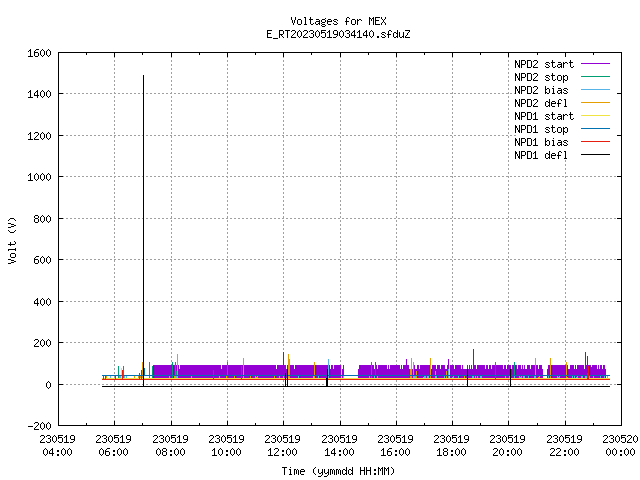640x480 pixels.
Task: Select the 'NPD2 start' legend label
Action: 544,64
